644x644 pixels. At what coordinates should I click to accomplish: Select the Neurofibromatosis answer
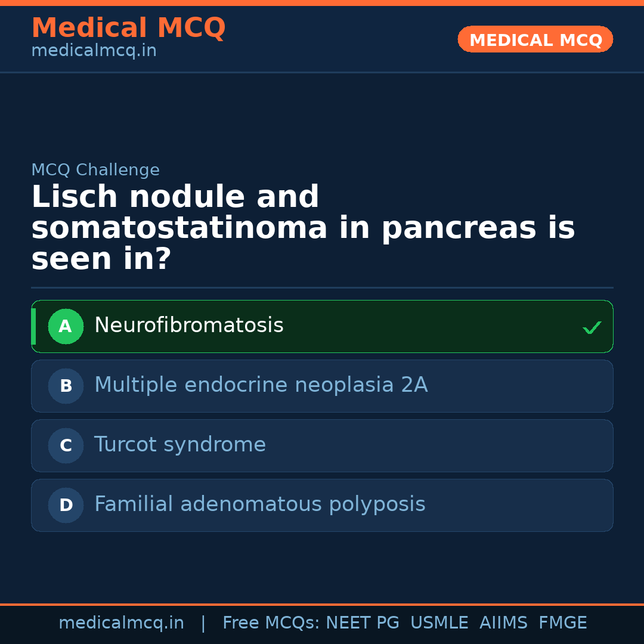188,326
